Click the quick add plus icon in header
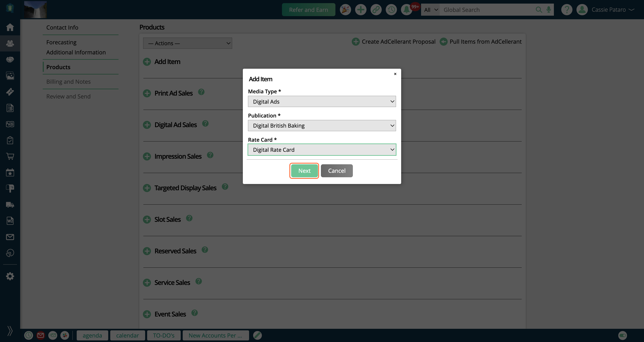Screen dimensions: 644x342 coord(360,10)
